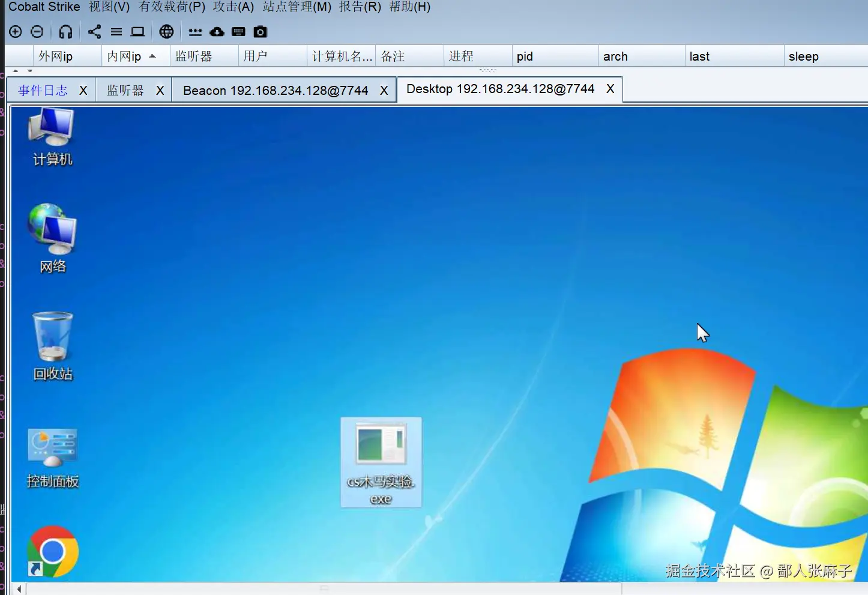868x595 pixels.
Task: View keystrokes with the keyboard icon
Action: pyautogui.click(x=238, y=32)
